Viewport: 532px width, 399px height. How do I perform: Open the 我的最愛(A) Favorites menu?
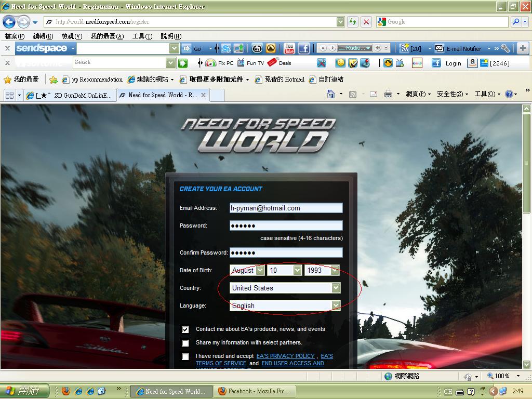(107, 36)
